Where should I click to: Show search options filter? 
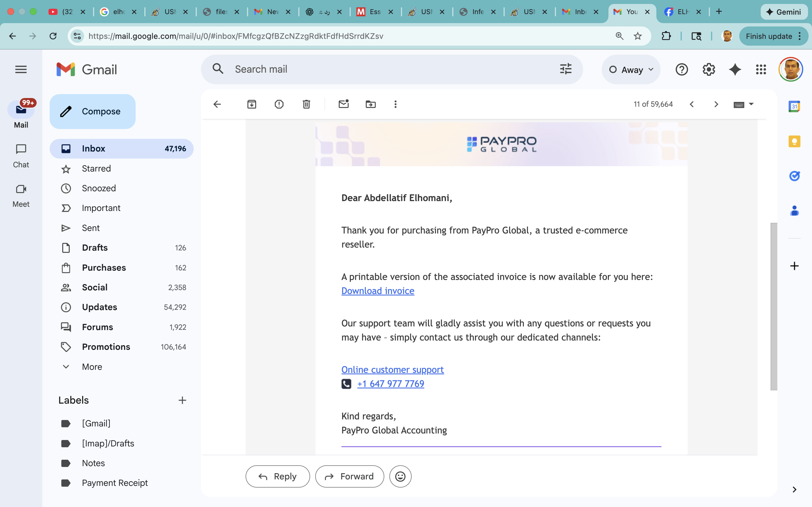click(566, 69)
